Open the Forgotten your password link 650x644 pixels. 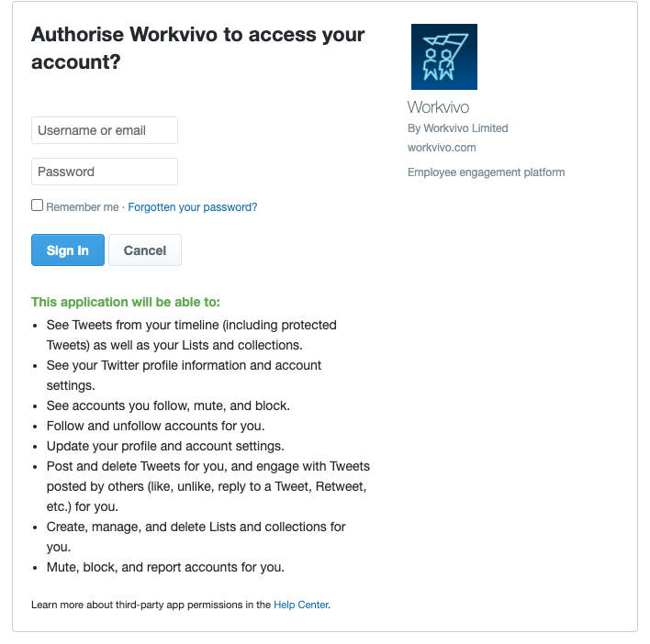pyautogui.click(x=193, y=207)
